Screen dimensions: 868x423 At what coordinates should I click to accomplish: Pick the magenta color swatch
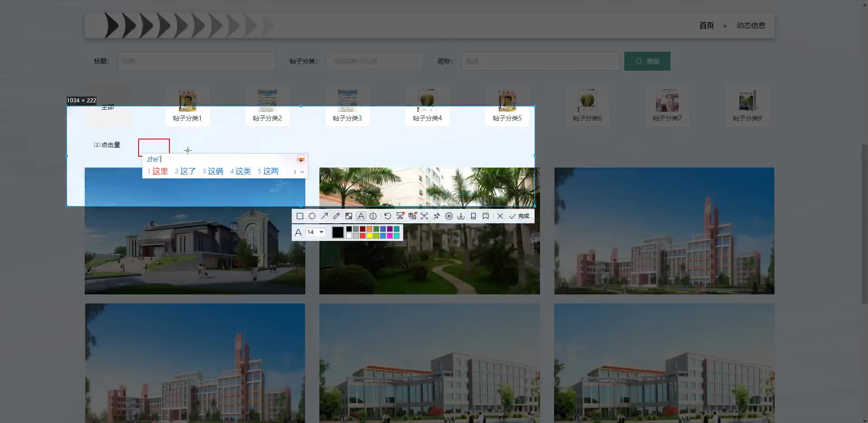390,236
